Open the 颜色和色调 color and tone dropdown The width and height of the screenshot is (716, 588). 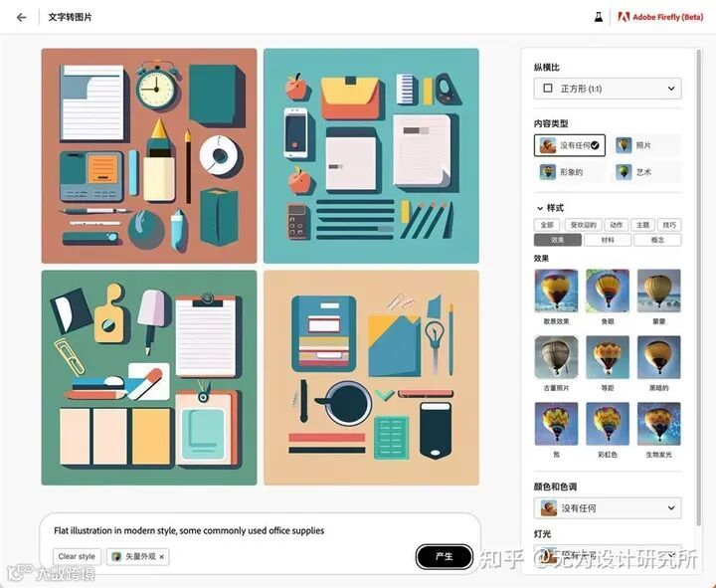(x=608, y=508)
